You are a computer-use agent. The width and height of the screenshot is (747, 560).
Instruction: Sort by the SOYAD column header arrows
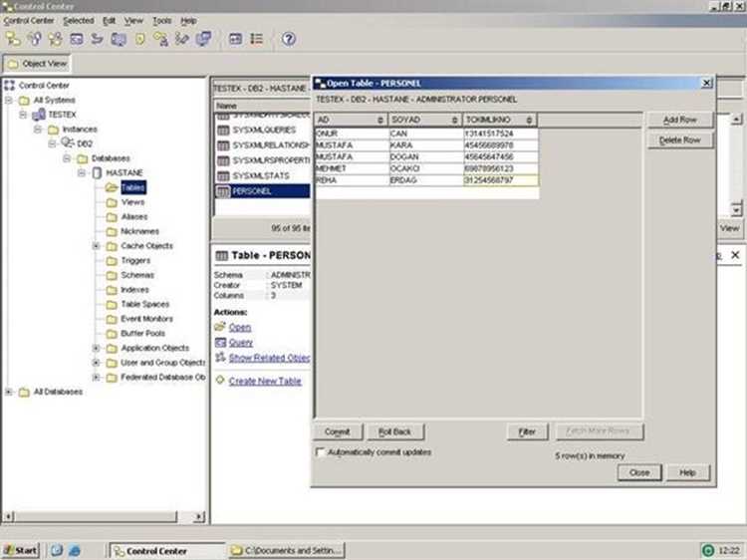tap(454, 120)
